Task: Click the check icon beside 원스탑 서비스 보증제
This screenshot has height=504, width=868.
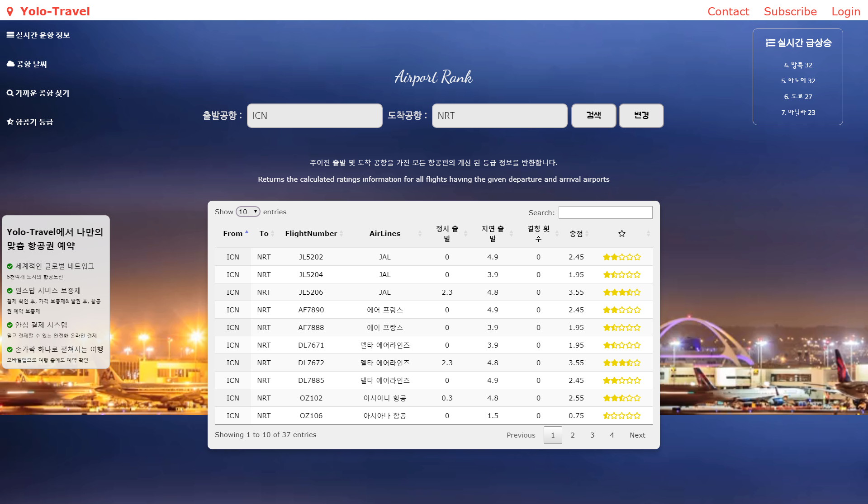Action: pyautogui.click(x=10, y=291)
